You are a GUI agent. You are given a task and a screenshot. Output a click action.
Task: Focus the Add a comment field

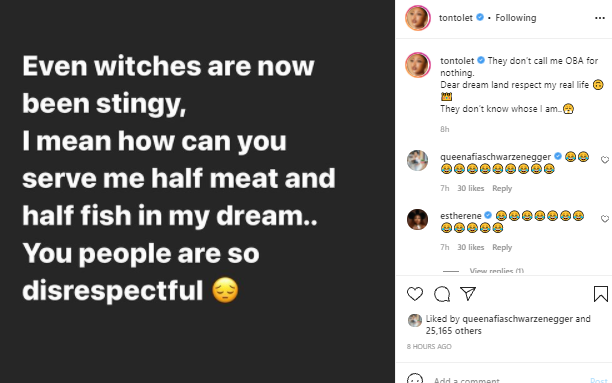(x=507, y=380)
